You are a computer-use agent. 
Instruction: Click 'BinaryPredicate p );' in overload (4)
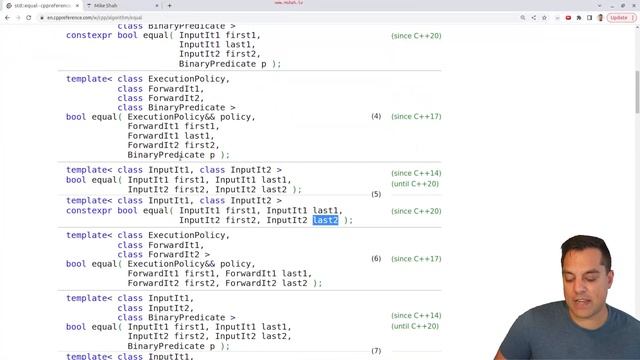click(x=178, y=155)
